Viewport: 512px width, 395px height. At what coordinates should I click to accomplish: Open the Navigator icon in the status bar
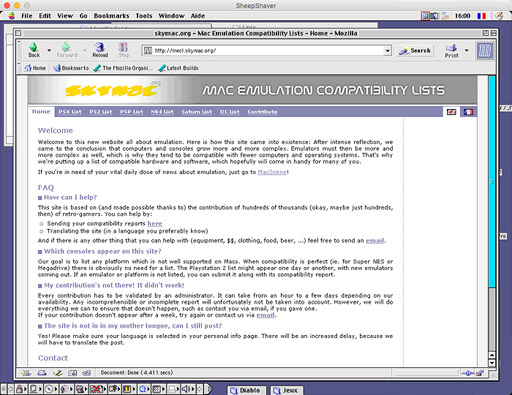26,373
